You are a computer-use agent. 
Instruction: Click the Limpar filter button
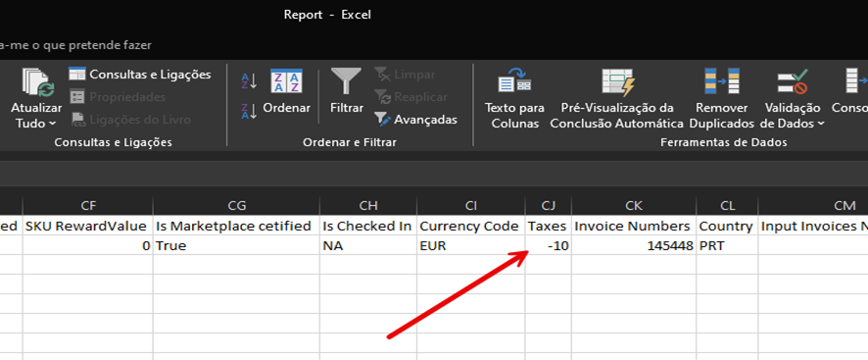point(406,74)
